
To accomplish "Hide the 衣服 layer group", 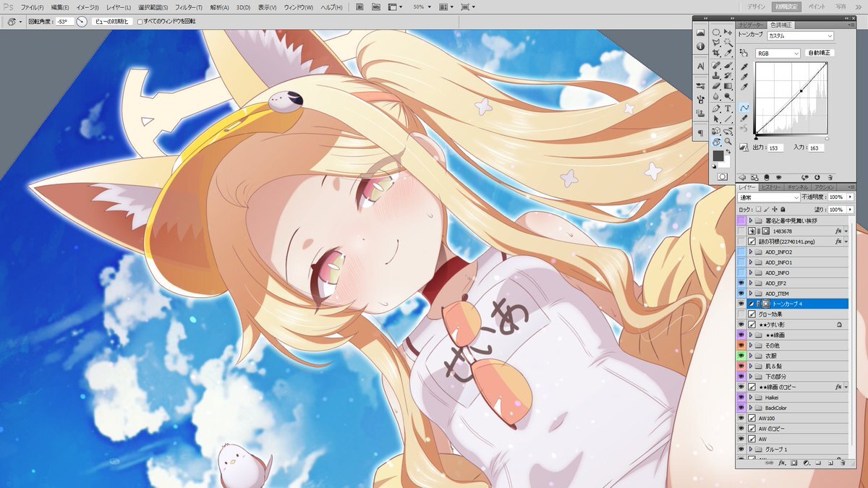I will coord(741,356).
